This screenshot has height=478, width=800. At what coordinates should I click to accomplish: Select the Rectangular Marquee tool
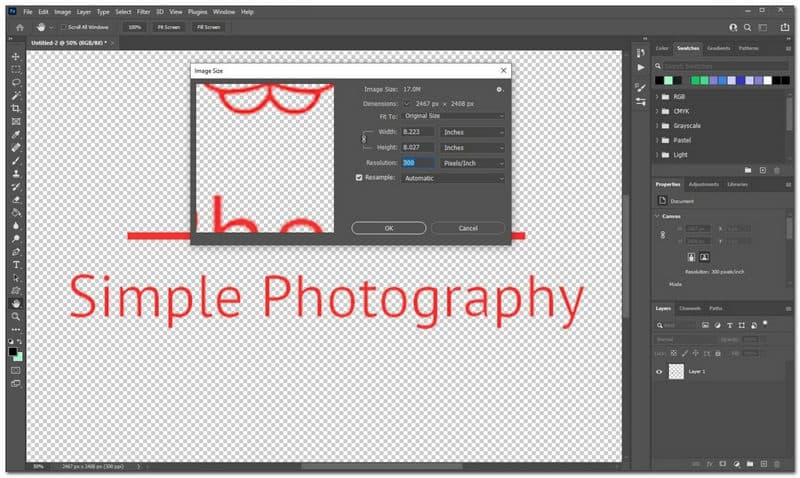[x=16, y=69]
